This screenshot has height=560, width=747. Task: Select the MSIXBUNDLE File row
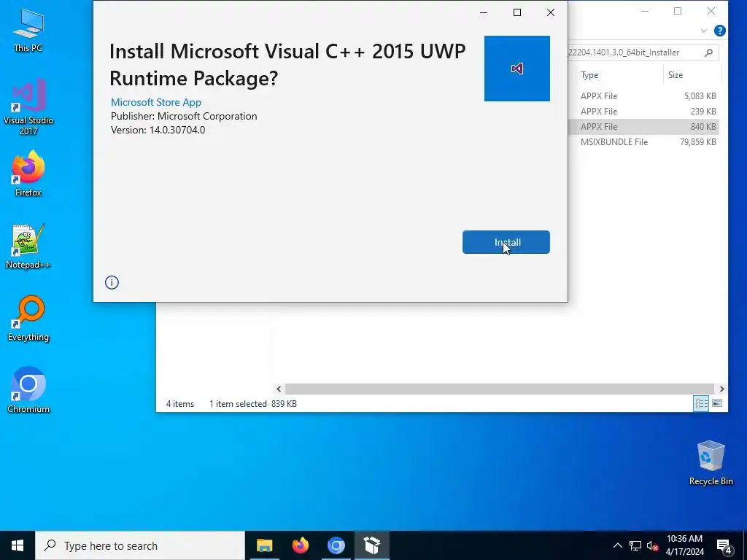click(x=643, y=142)
